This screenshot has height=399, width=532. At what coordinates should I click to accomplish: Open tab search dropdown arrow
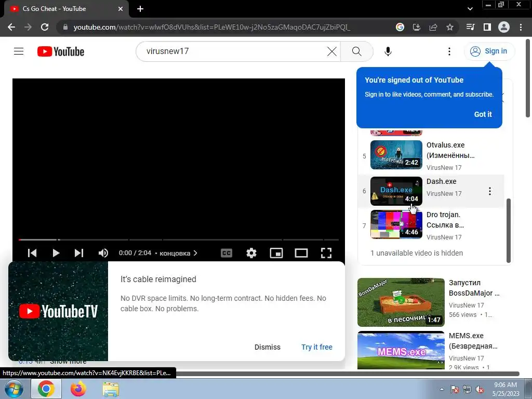tap(470, 9)
